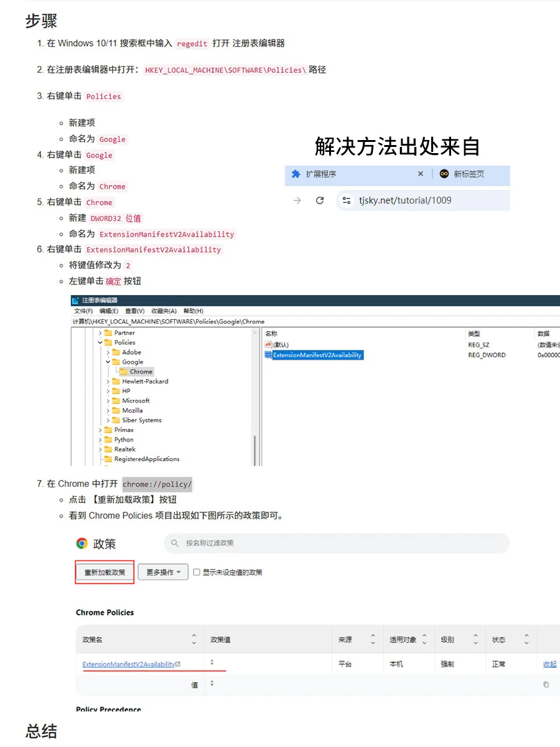Click the page reload icon in the browser toolbar

[319, 200]
